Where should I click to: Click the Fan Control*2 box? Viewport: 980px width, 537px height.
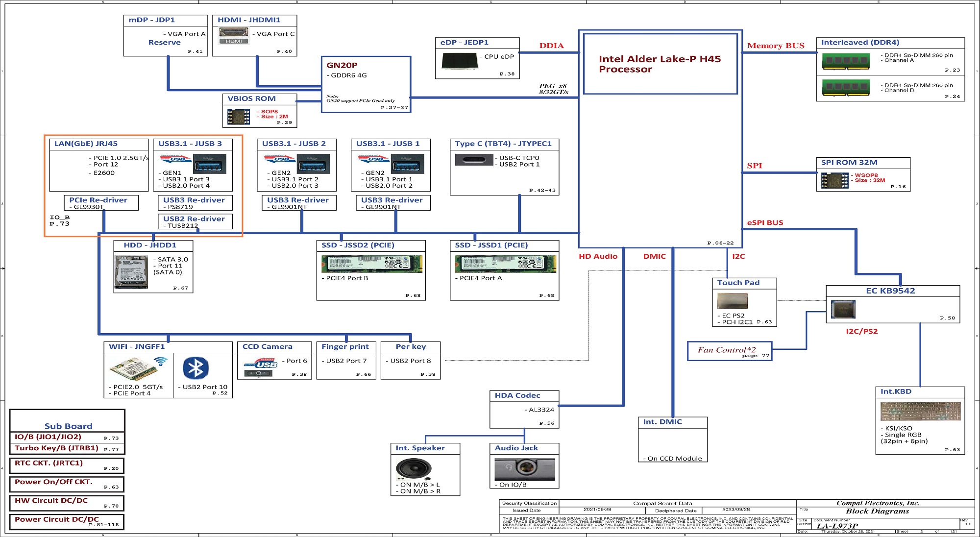[730, 351]
